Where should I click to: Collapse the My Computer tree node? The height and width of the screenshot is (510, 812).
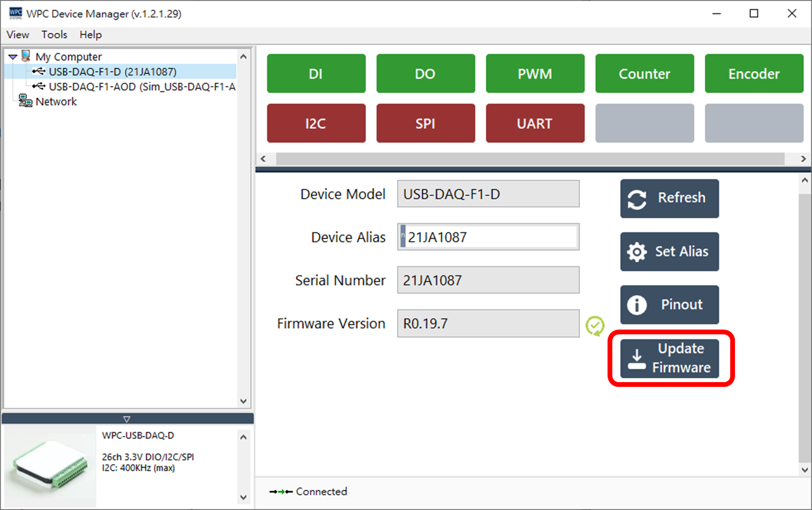pos(12,56)
